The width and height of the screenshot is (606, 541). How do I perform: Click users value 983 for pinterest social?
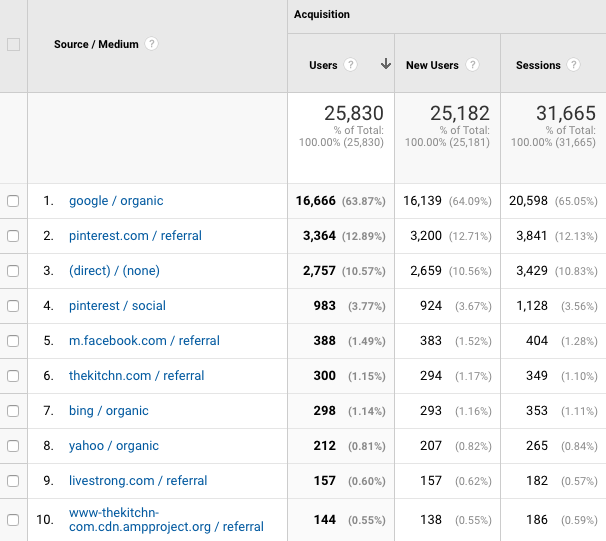pos(325,306)
